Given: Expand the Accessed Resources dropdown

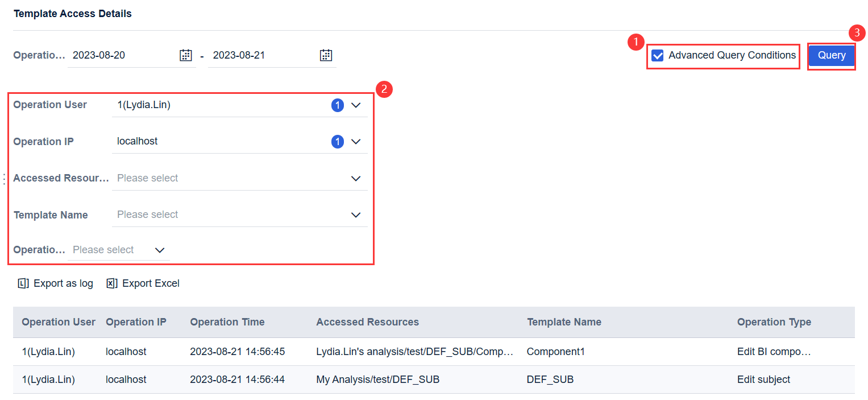Looking at the screenshot, I should click(356, 178).
